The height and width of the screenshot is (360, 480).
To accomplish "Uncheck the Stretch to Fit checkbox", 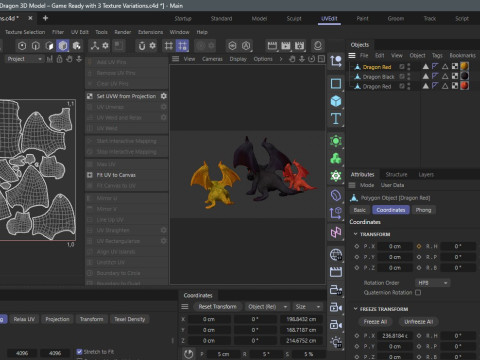I will click(x=79, y=352).
